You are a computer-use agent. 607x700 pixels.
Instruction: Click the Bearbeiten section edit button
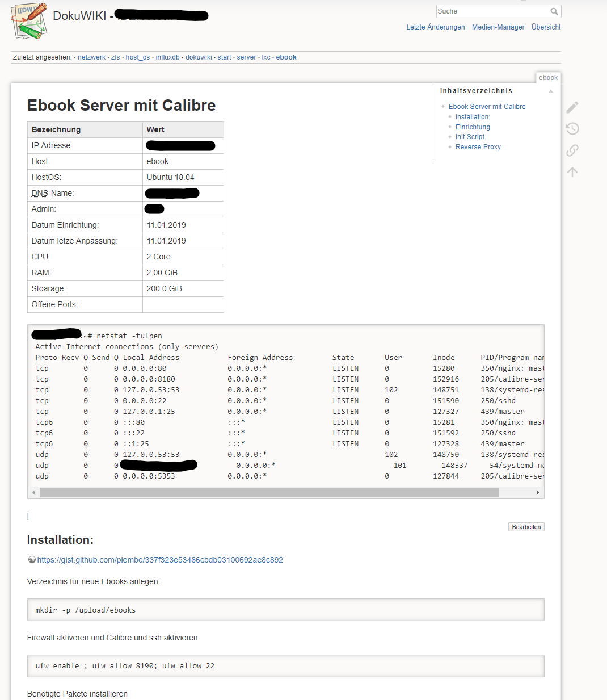click(x=526, y=527)
